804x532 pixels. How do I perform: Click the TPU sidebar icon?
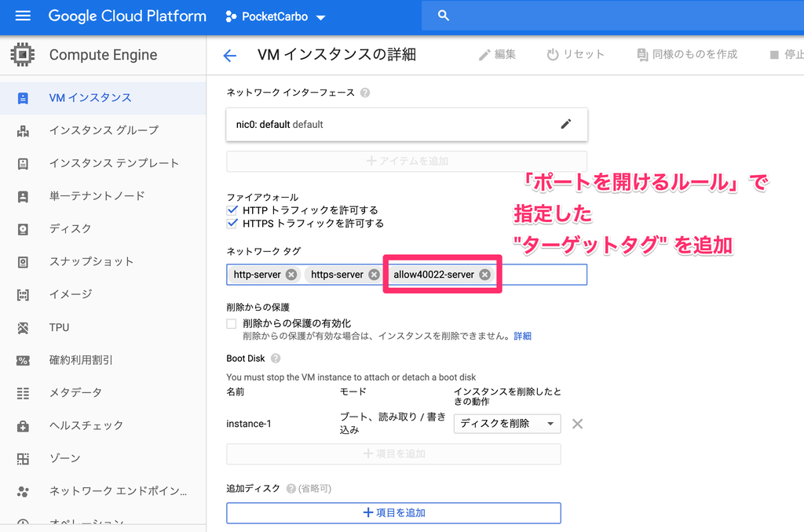tap(23, 328)
